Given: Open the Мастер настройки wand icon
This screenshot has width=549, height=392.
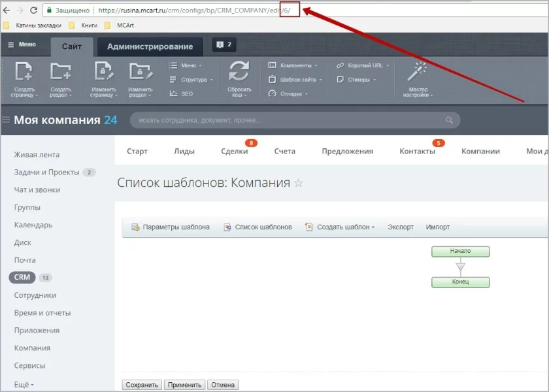Looking at the screenshot, I should tap(418, 71).
